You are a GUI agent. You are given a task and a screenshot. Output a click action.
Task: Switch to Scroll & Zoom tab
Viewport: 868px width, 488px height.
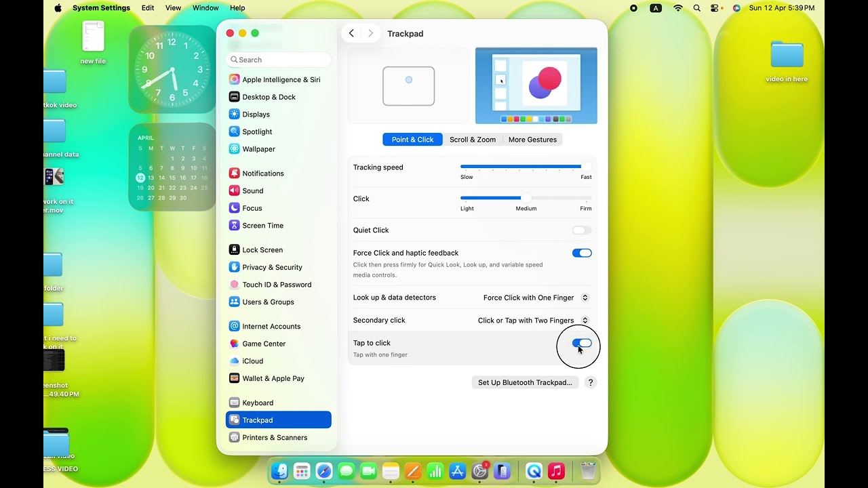(x=473, y=140)
